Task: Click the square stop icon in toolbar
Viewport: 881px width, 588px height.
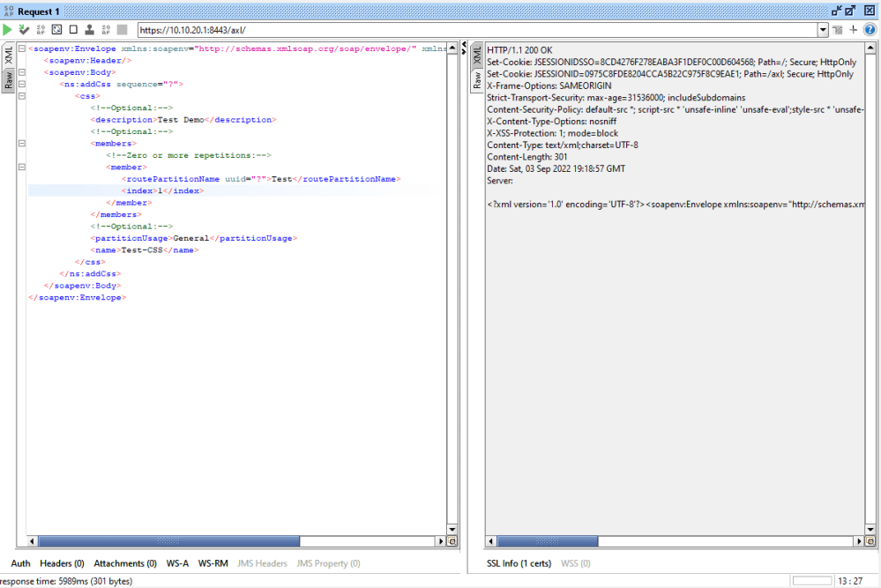Action: coord(122,30)
